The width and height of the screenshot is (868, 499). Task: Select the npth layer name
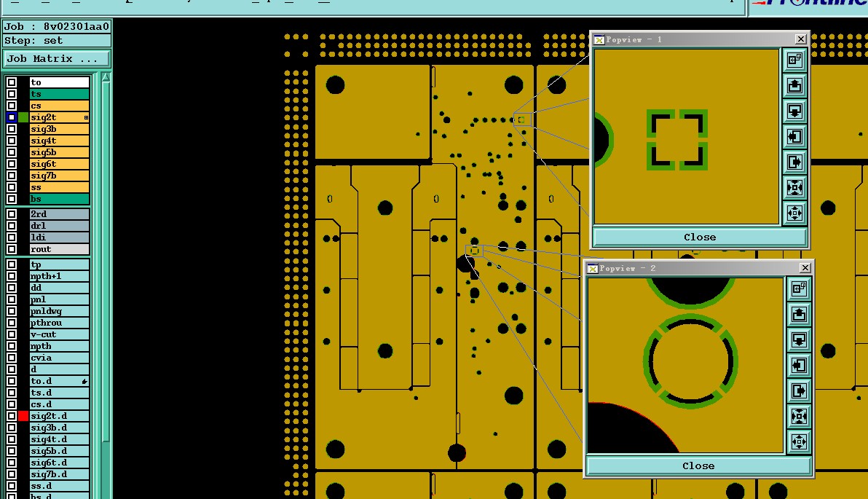click(59, 345)
